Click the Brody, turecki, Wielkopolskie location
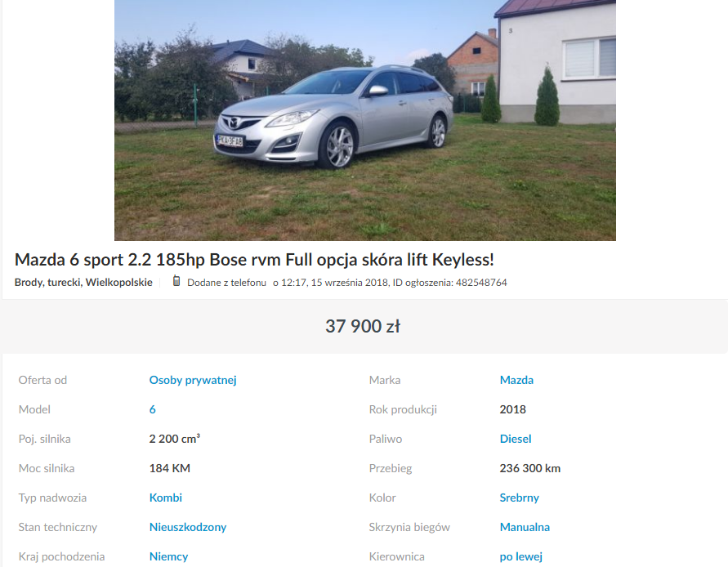This screenshot has height=567, width=728. (x=83, y=283)
